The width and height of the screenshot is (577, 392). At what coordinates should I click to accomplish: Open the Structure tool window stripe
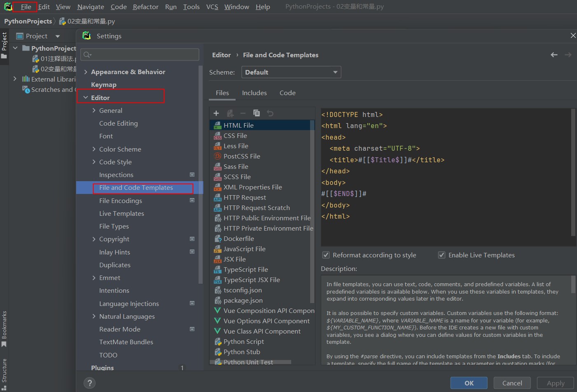pyautogui.click(x=4, y=373)
